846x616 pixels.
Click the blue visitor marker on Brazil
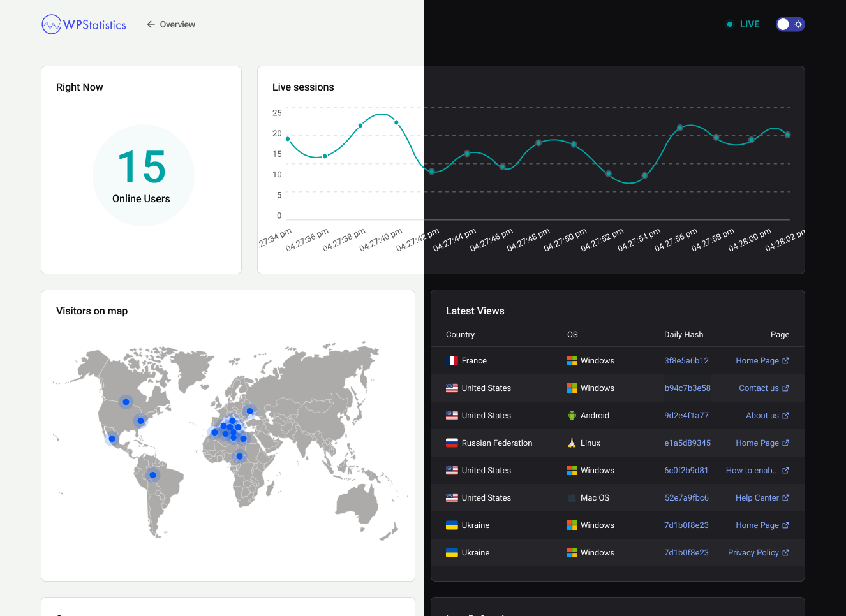tap(152, 474)
